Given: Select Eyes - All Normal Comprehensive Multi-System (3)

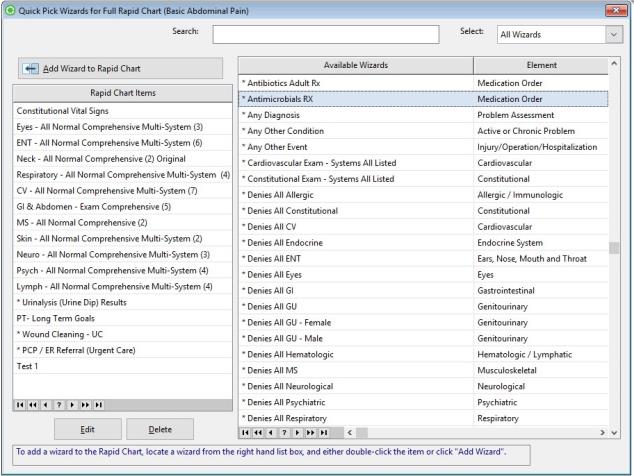Looking at the screenshot, I should (x=123, y=127).
